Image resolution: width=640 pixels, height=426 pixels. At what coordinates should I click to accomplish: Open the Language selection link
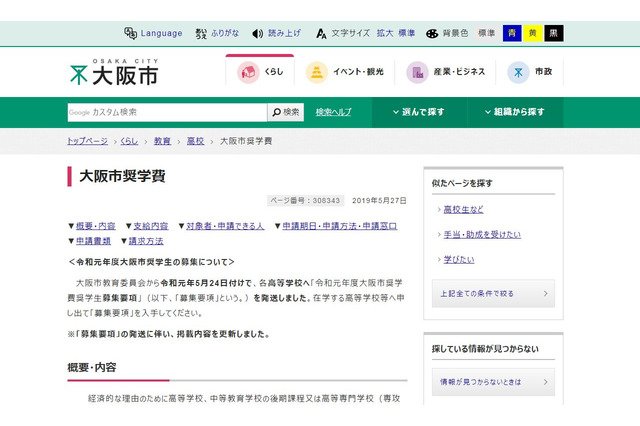pos(161,33)
